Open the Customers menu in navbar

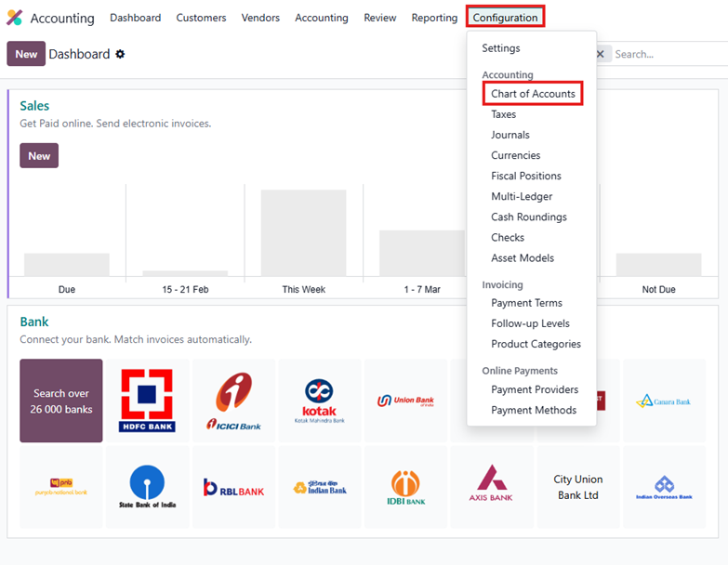[x=201, y=18]
